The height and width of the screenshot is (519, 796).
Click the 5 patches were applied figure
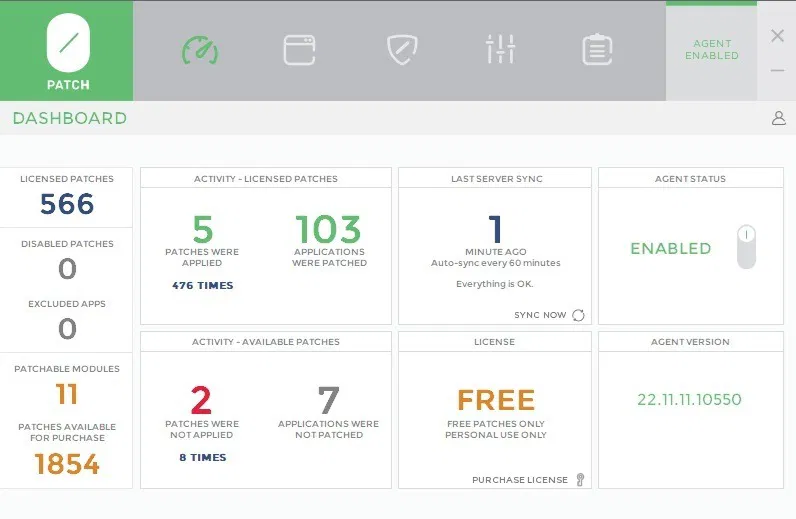pyautogui.click(x=202, y=230)
